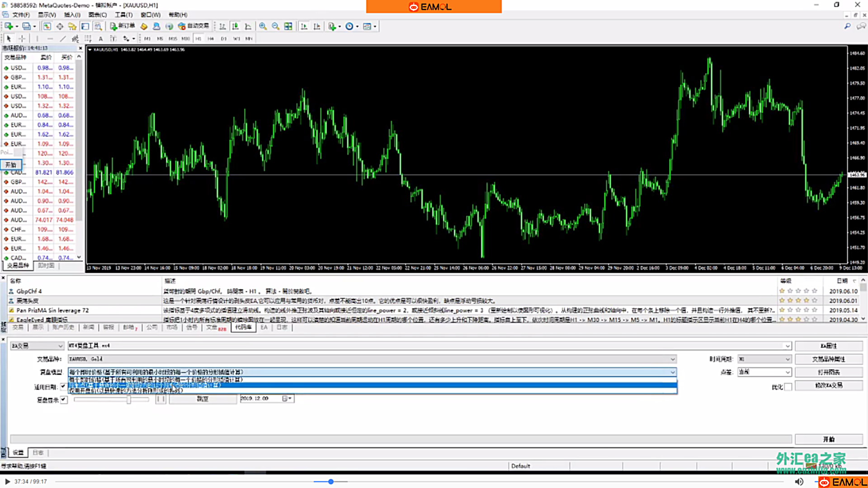The image size is (868, 488).
Task: Expand the expert advisor file dropdown
Action: pos(788,346)
